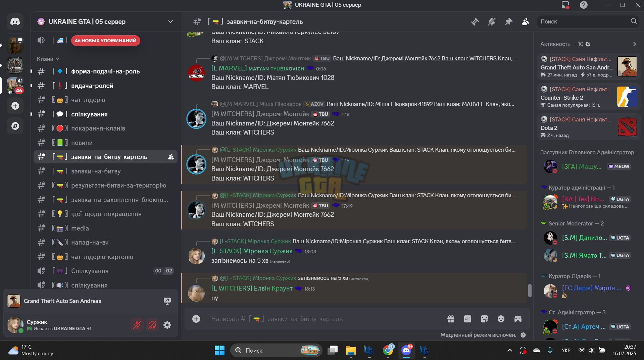Open Explore discoverable servers compass icon
The width and height of the screenshot is (644, 360).
pos(15,126)
